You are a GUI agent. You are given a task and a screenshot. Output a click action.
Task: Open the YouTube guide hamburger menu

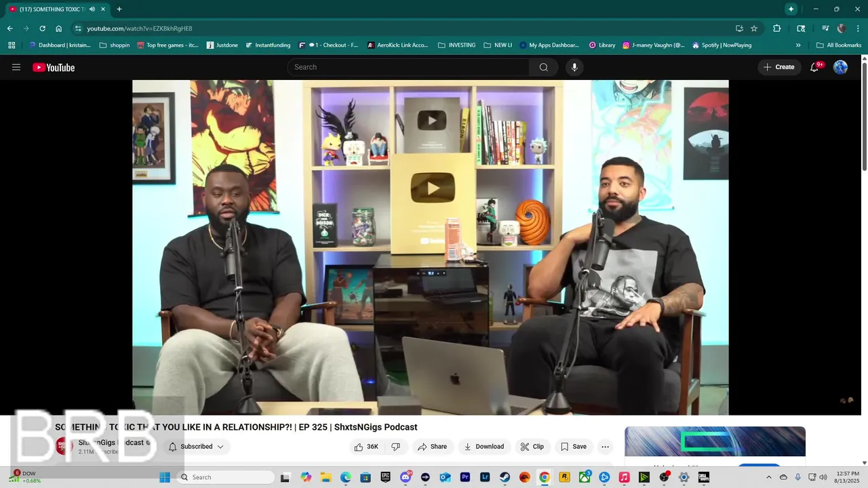click(16, 67)
